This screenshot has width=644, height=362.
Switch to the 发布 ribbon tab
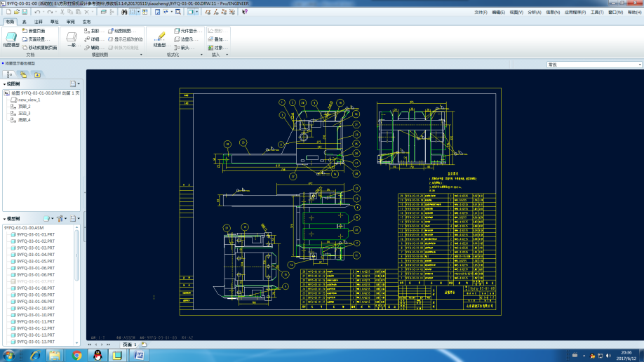(86, 22)
